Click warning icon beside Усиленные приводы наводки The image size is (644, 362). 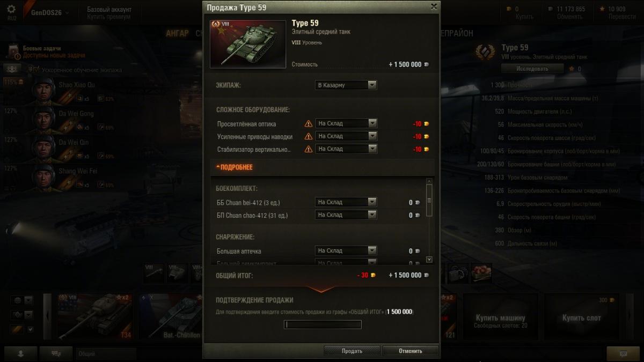coord(308,136)
